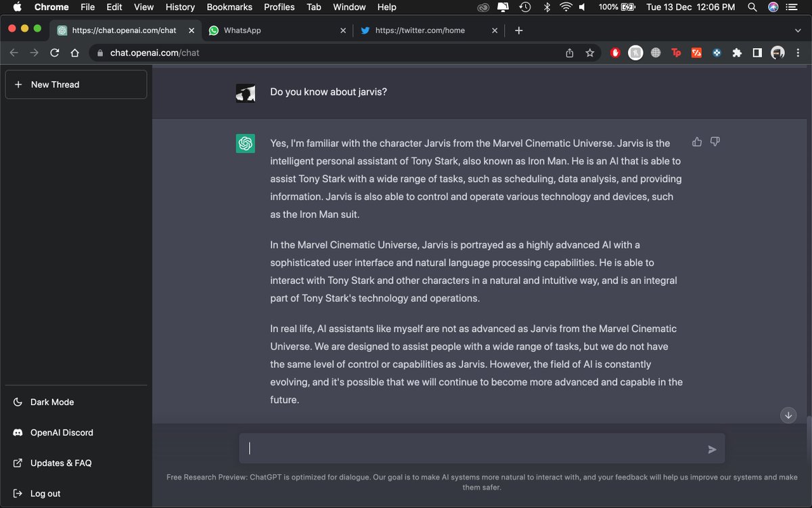Click the question text "Do you know about jarvis?"
Image resolution: width=812 pixels, height=508 pixels.
tap(328, 91)
